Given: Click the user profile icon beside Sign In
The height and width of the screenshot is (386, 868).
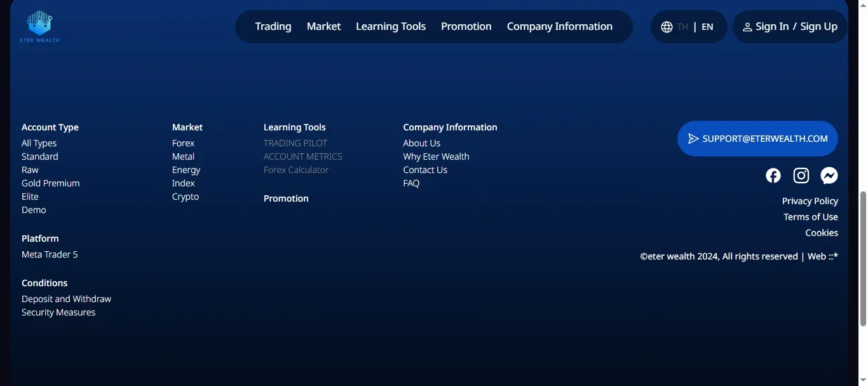Looking at the screenshot, I should (x=747, y=27).
